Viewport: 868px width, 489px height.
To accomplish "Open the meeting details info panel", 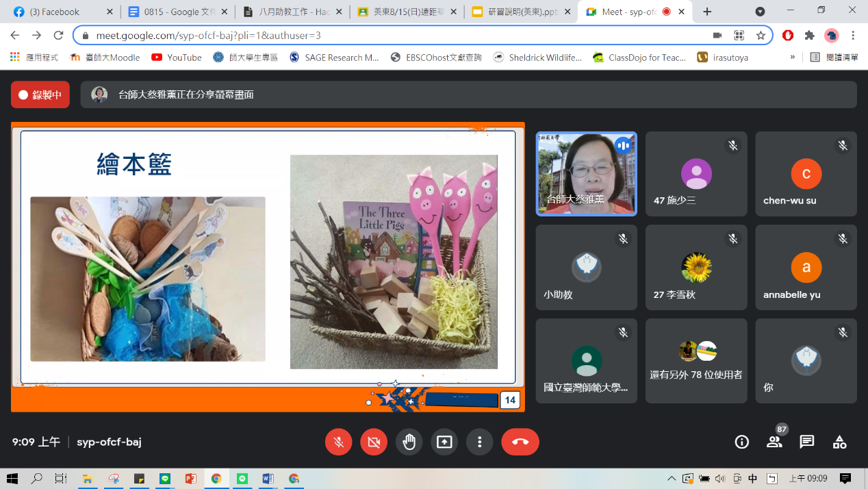I will tap(741, 442).
